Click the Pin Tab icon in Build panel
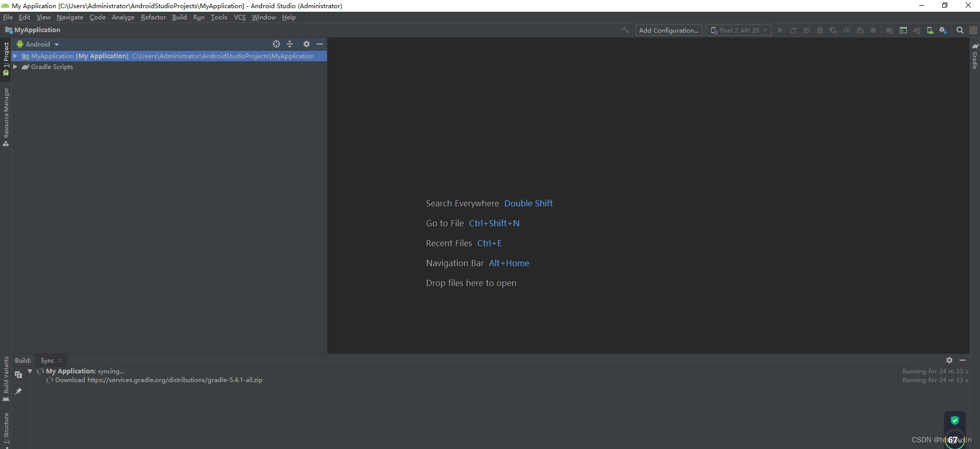This screenshot has width=980, height=449. point(18,391)
